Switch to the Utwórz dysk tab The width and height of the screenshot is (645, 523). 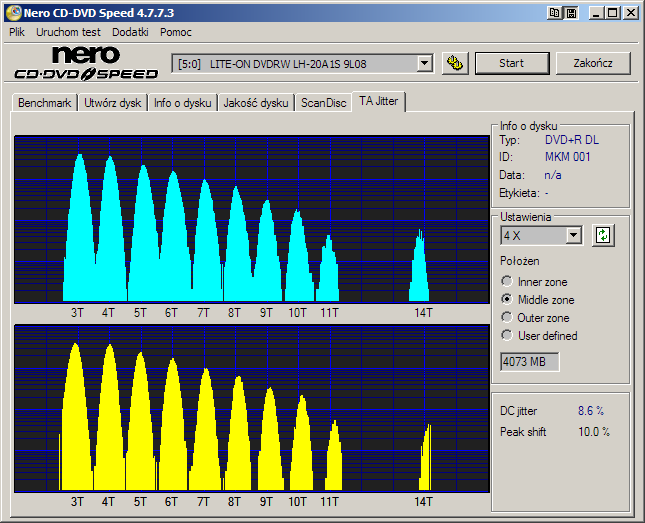[x=113, y=103]
